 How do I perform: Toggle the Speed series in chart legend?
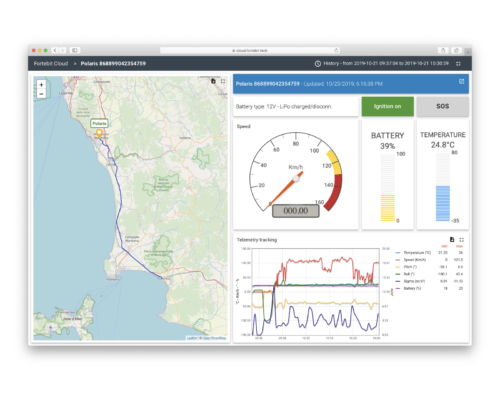click(x=411, y=260)
